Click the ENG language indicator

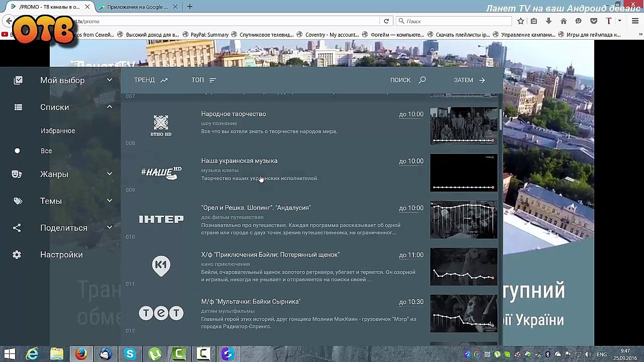[x=602, y=354]
